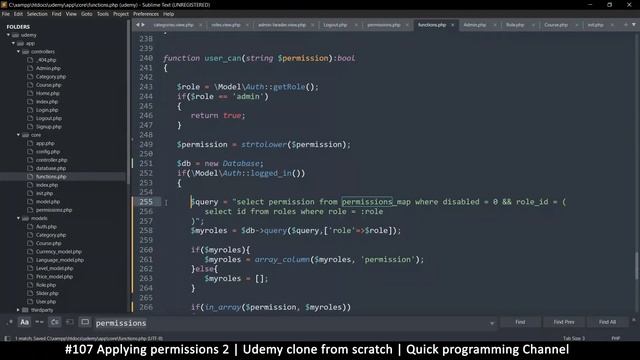This screenshot has height=360, width=640.
Task: Open the Find menu
Action: click(56, 14)
